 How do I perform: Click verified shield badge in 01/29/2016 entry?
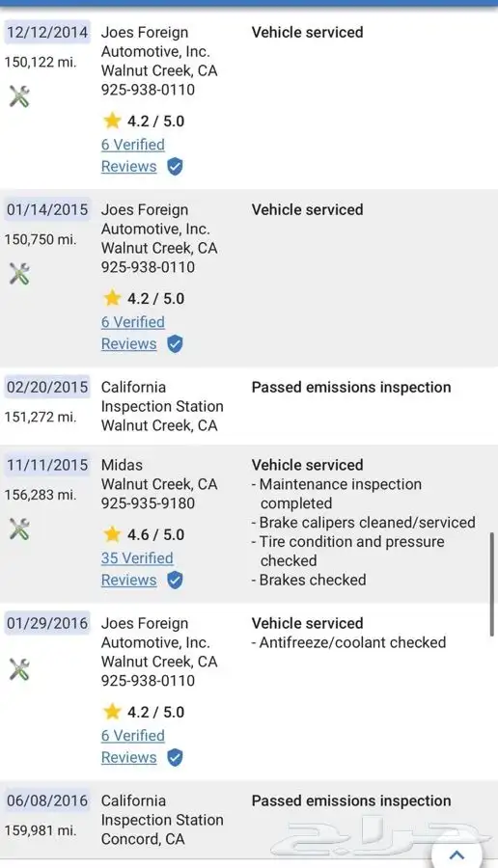point(175,757)
